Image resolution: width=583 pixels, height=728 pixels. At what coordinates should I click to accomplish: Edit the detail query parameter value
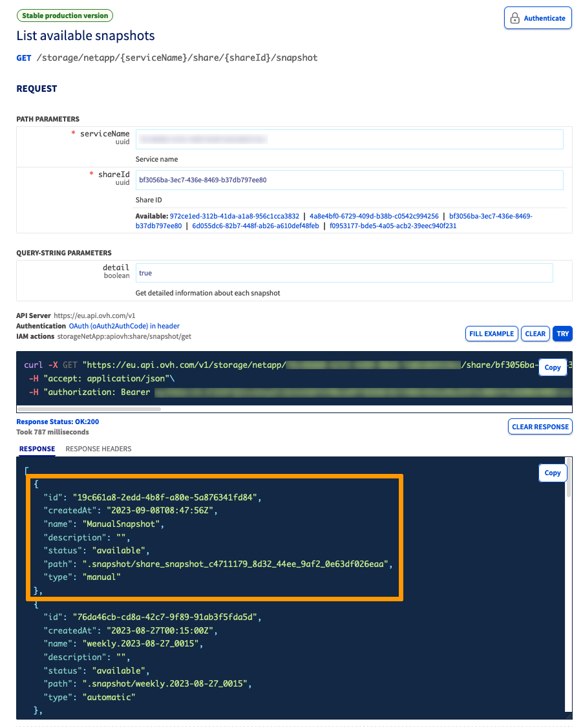tap(345, 273)
